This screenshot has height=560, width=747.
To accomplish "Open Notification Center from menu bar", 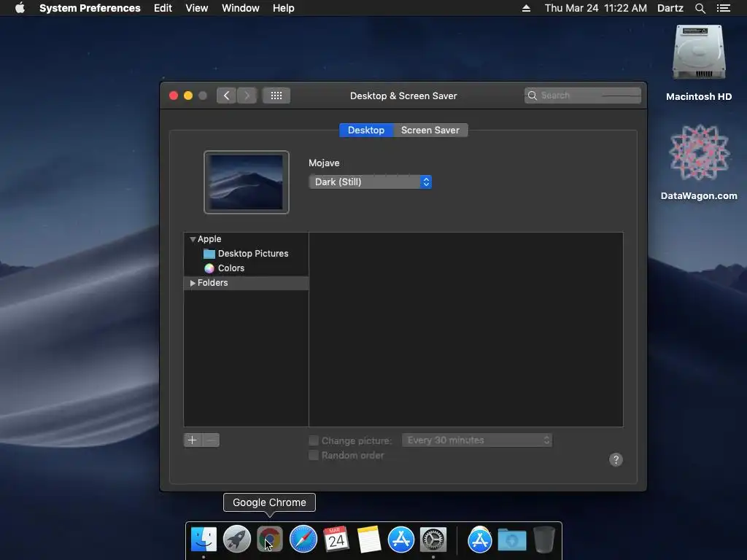I will pyautogui.click(x=724, y=8).
